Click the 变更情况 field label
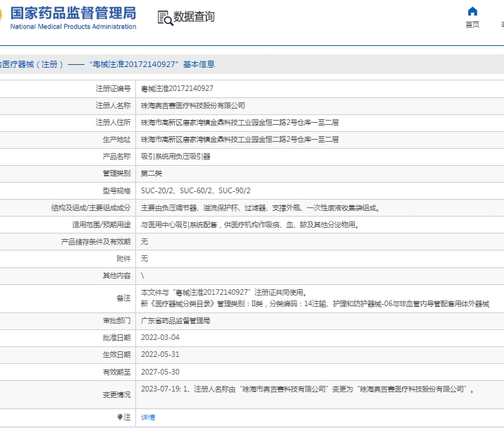This screenshot has width=504, height=431. (x=117, y=395)
